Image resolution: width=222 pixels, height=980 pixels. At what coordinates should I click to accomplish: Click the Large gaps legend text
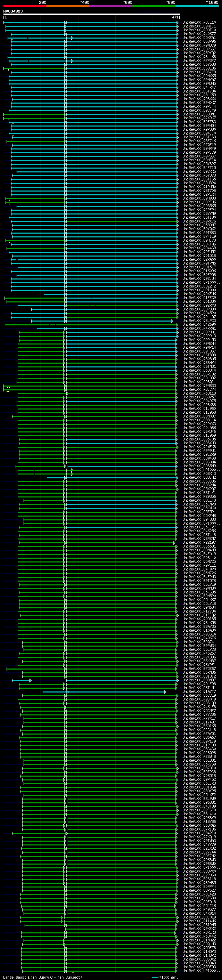(43, 977)
